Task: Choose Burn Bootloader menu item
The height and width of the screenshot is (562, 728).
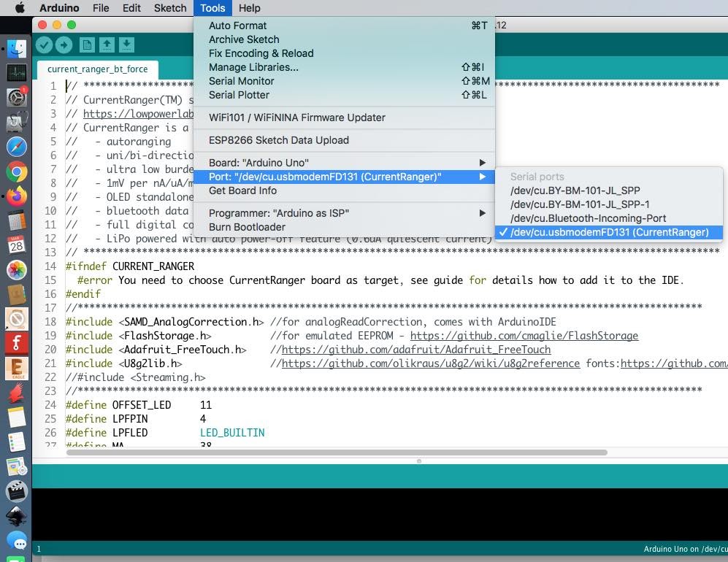Action: 344,227
